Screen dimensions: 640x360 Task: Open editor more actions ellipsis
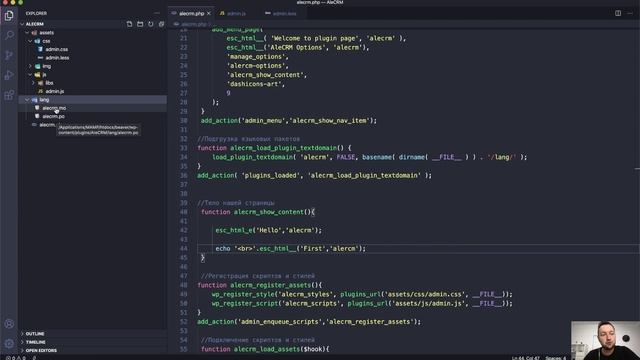coord(630,13)
